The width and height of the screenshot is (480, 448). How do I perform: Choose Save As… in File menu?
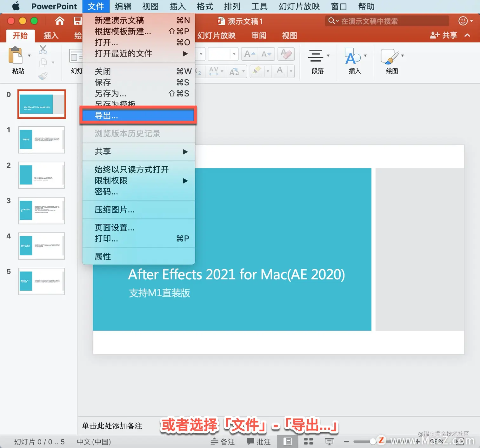click(139, 94)
